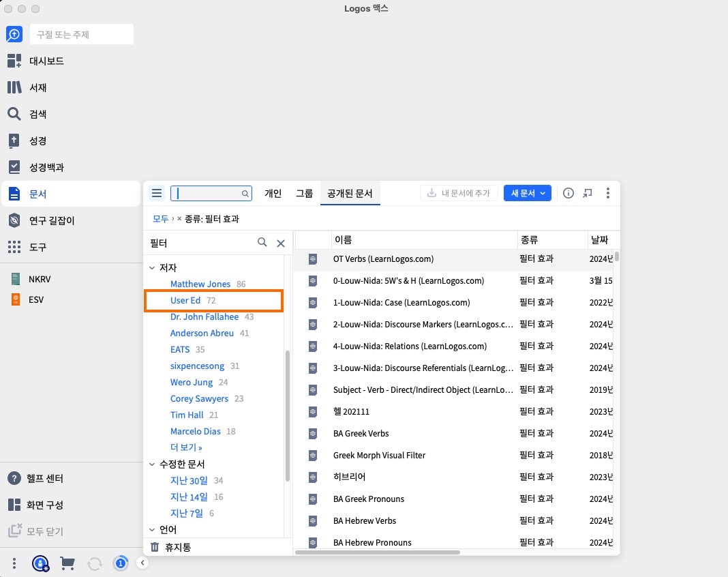Screen dimensions: 728x577
Task: Open the documents panel kebab menu
Action: (608, 193)
